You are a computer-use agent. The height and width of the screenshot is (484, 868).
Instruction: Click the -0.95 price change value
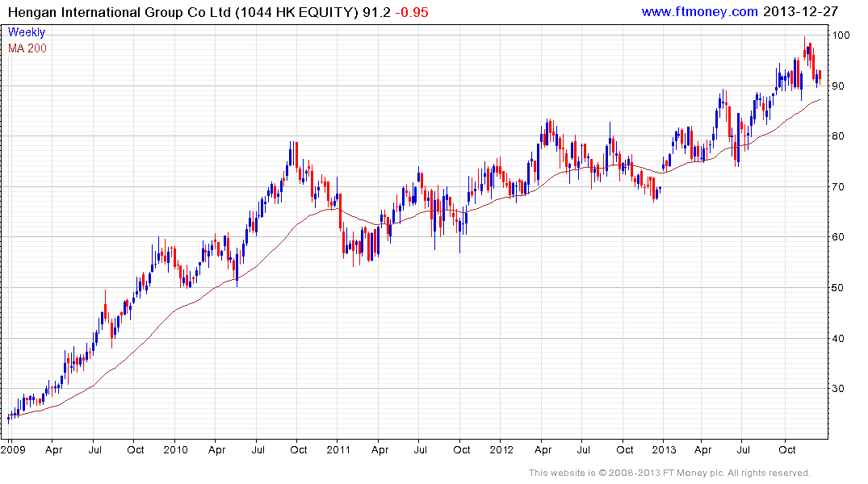412,12
